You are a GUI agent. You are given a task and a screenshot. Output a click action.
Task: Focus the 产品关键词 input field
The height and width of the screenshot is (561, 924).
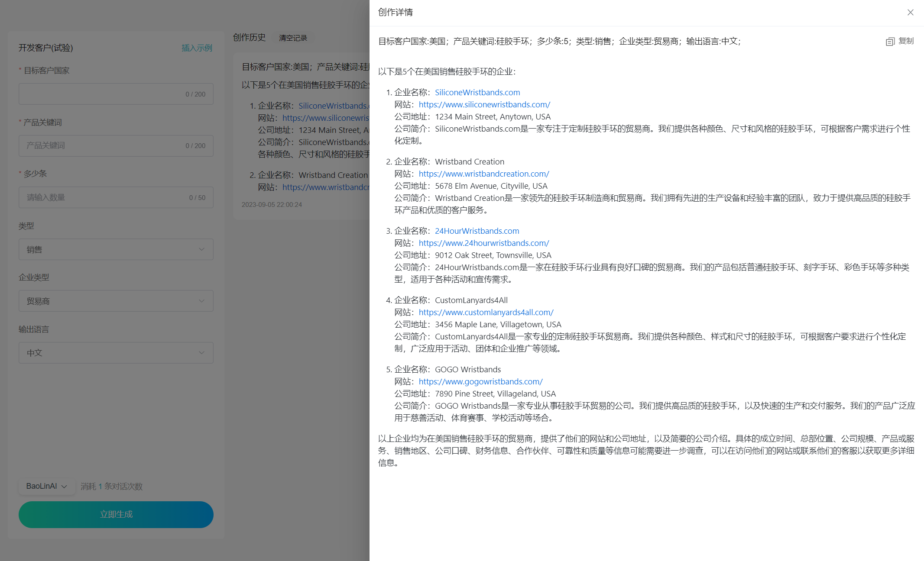click(x=116, y=145)
